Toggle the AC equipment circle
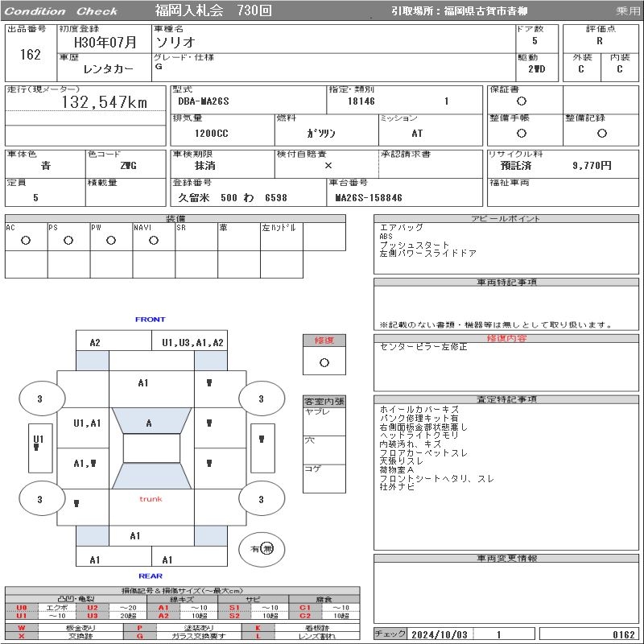 (x=26, y=240)
